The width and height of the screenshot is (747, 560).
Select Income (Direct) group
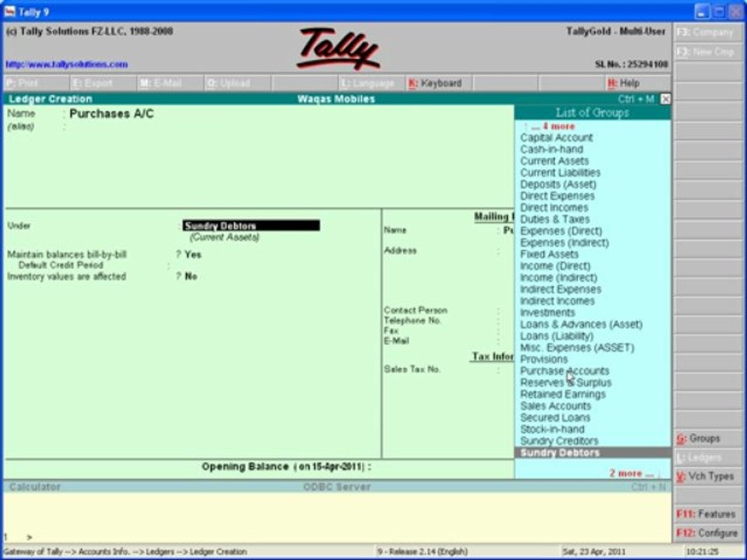pyautogui.click(x=556, y=266)
